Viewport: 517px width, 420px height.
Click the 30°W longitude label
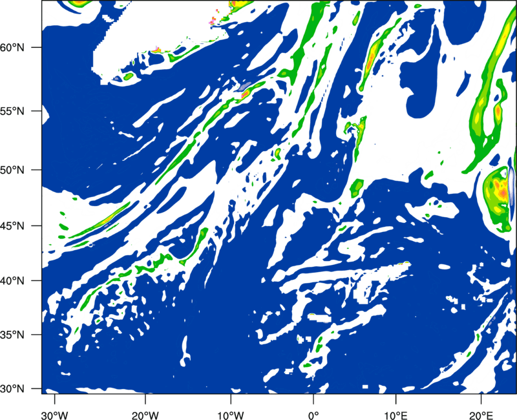55,415
